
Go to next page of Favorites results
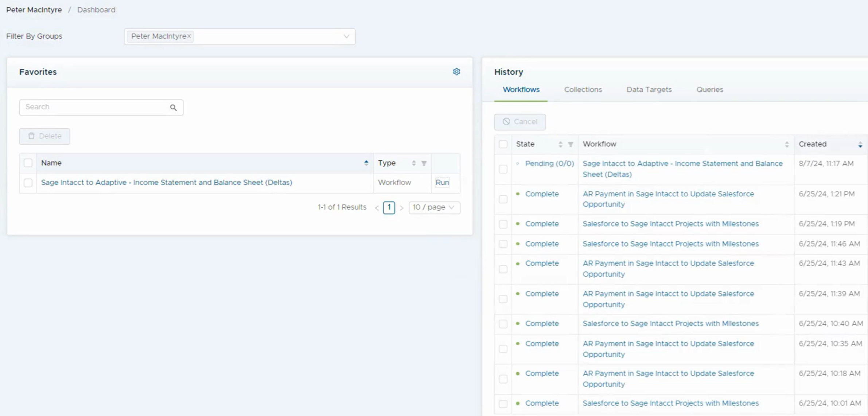point(402,208)
